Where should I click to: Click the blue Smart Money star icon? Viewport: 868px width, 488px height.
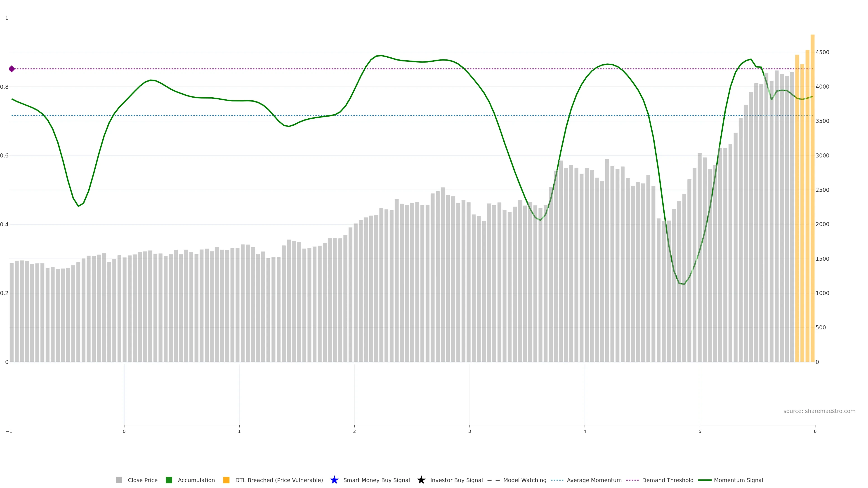334,480
